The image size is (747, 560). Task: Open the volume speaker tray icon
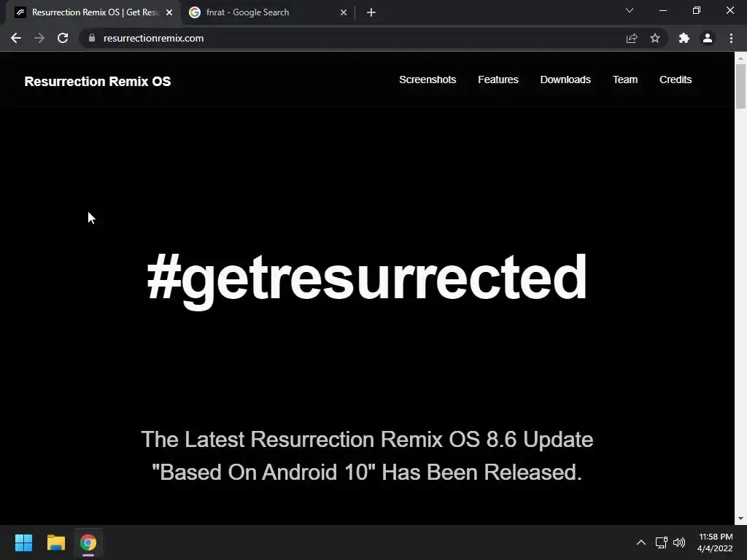(679, 542)
